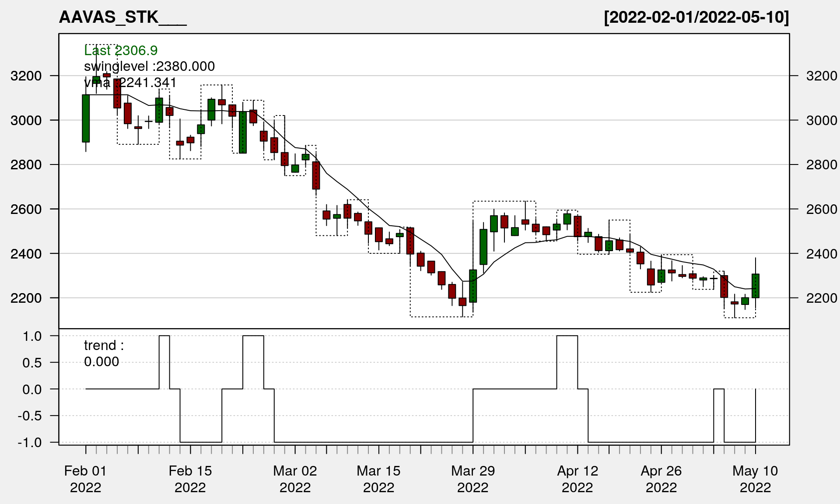
Task: Click the date range label at top right
Action: click(696, 17)
